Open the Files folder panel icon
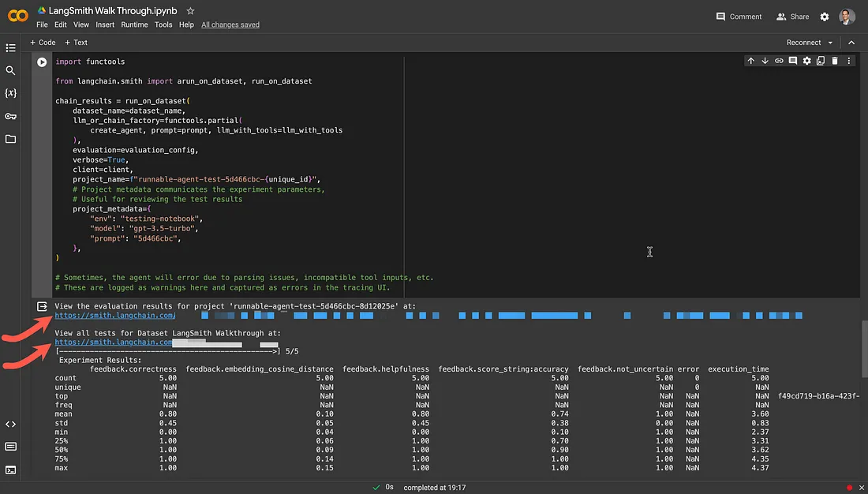Image resolution: width=868 pixels, height=494 pixels. (10, 139)
